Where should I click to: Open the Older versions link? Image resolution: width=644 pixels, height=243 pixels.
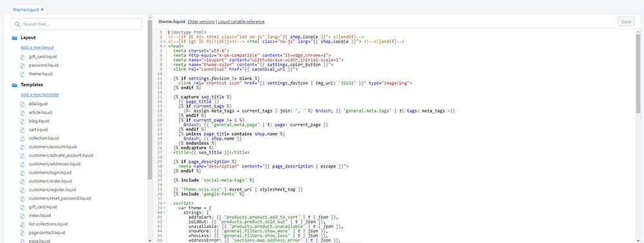[201, 22]
